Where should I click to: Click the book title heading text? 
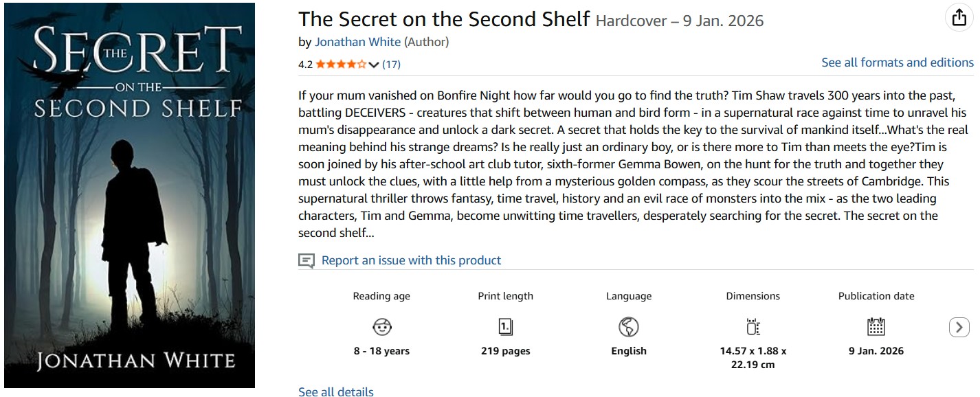tap(444, 19)
